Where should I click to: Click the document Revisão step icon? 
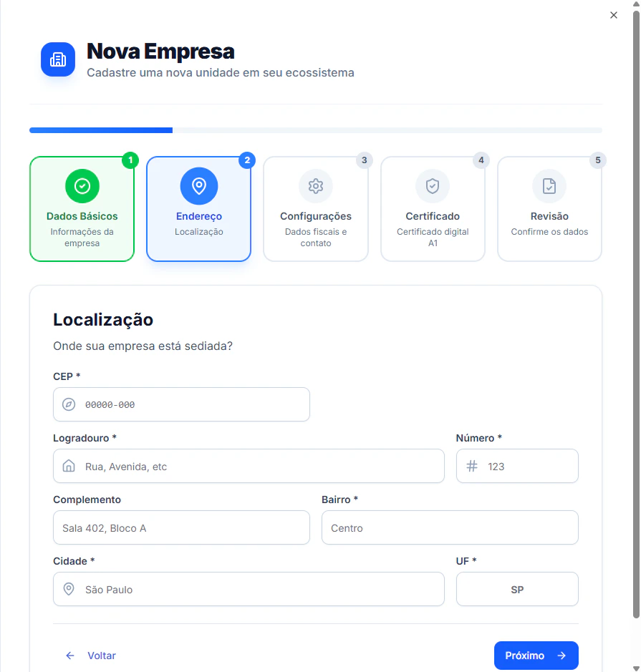point(549,186)
